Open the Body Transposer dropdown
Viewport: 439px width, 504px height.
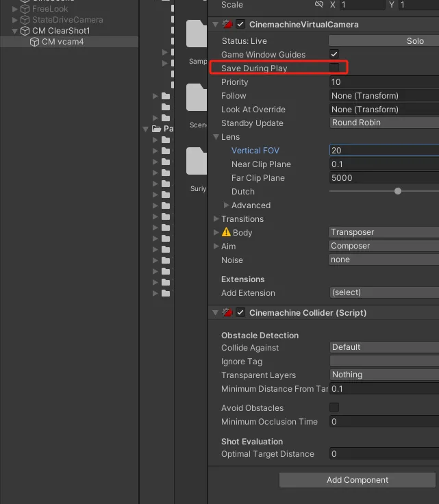(x=384, y=232)
